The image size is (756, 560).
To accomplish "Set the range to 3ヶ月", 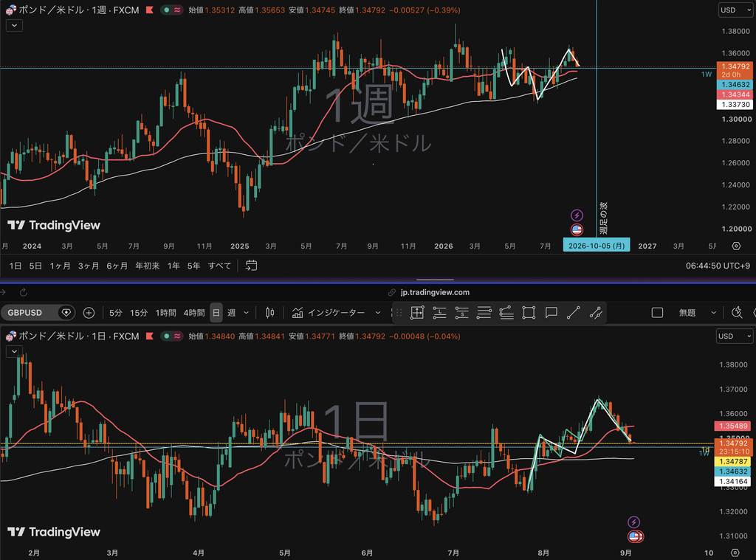I will [89, 266].
